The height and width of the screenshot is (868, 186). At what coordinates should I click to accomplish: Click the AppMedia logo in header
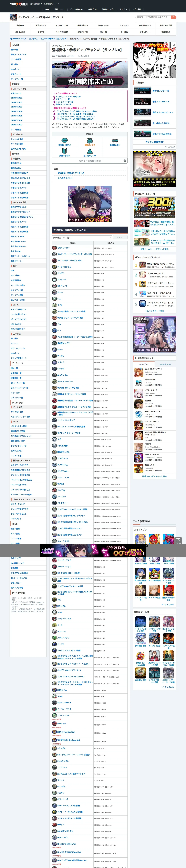pyautogui.click(x=19, y=4)
